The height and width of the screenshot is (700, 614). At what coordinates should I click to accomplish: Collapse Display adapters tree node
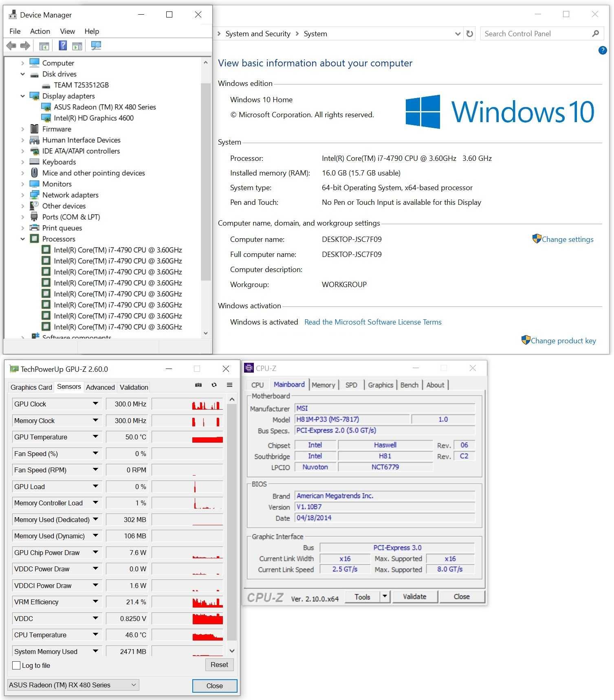(x=23, y=96)
